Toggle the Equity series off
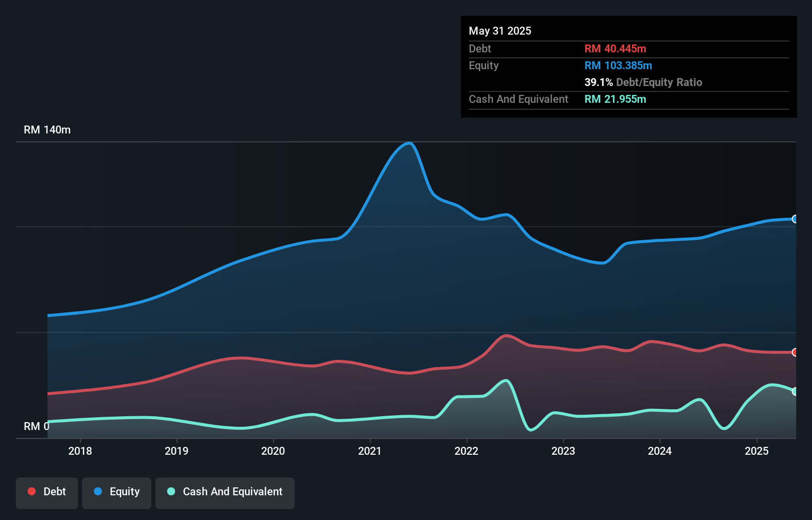 pos(116,492)
